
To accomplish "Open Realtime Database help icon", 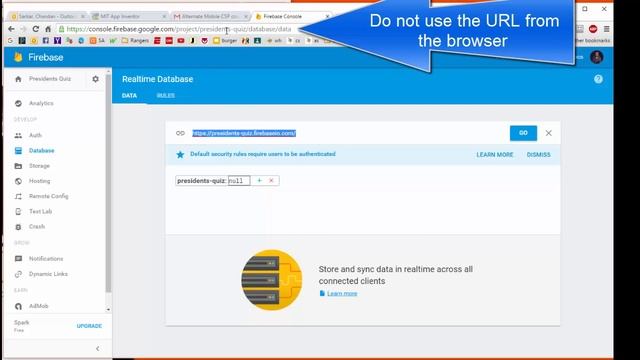I will tap(598, 79).
